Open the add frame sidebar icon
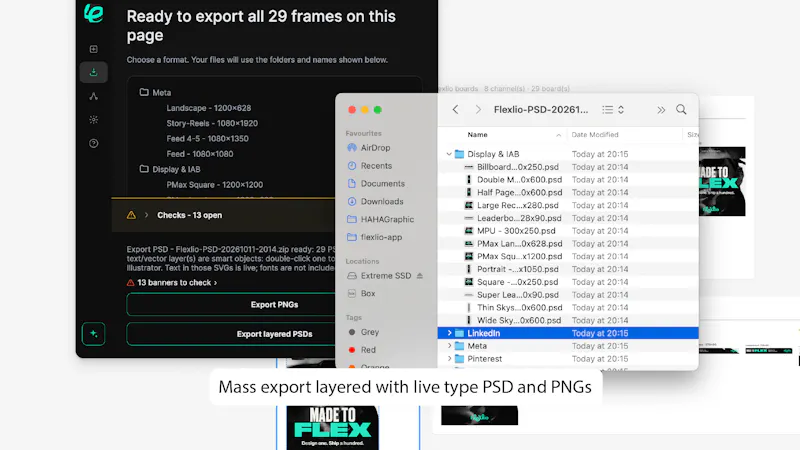This screenshot has height=450, width=800. pos(93,49)
